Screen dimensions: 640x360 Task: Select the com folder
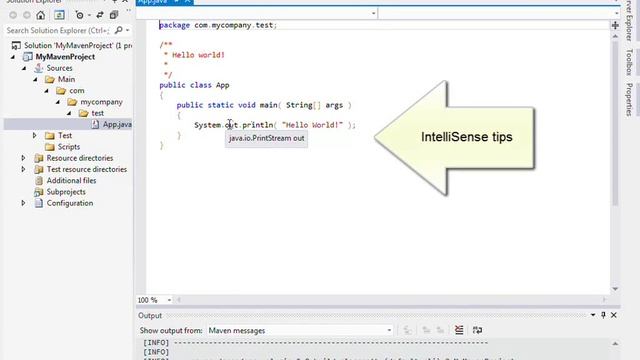(x=77, y=91)
